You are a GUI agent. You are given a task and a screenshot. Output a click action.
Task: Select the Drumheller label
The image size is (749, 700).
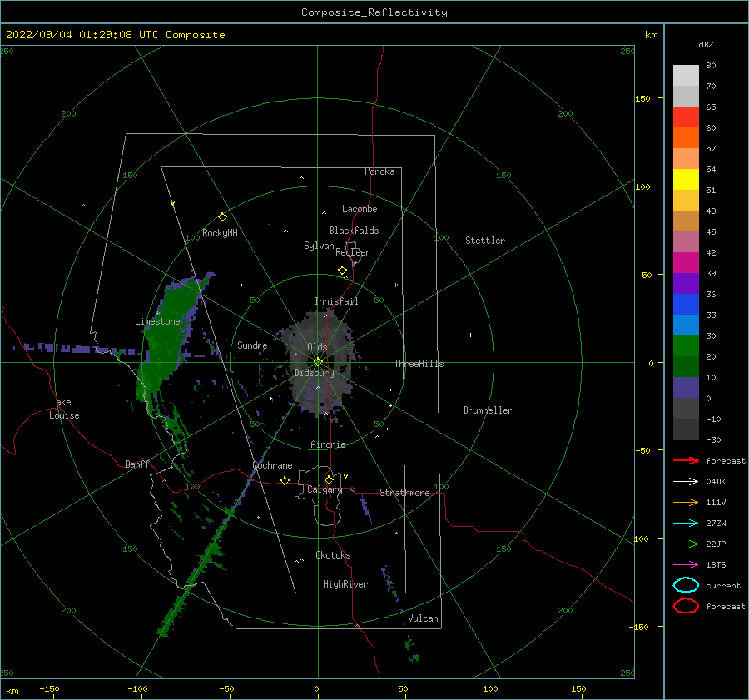click(488, 410)
